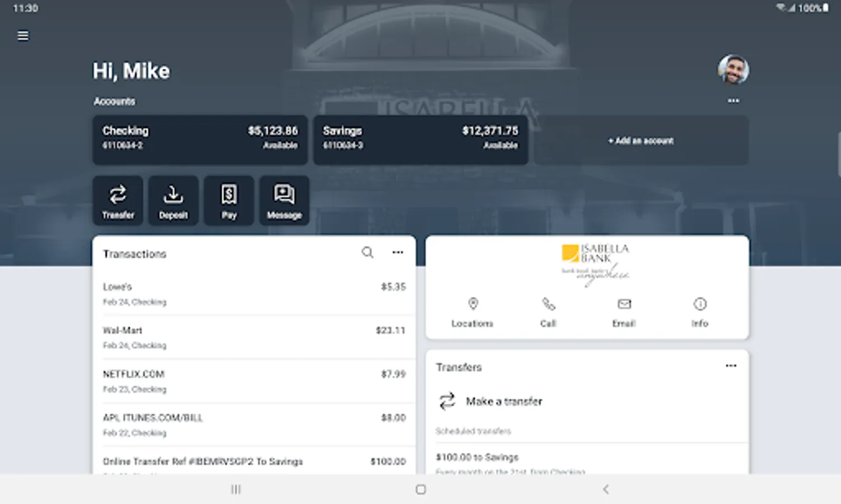Open the $100.00 to Savings scheduled transfer
Screen dimensions: 841x504
click(587, 460)
